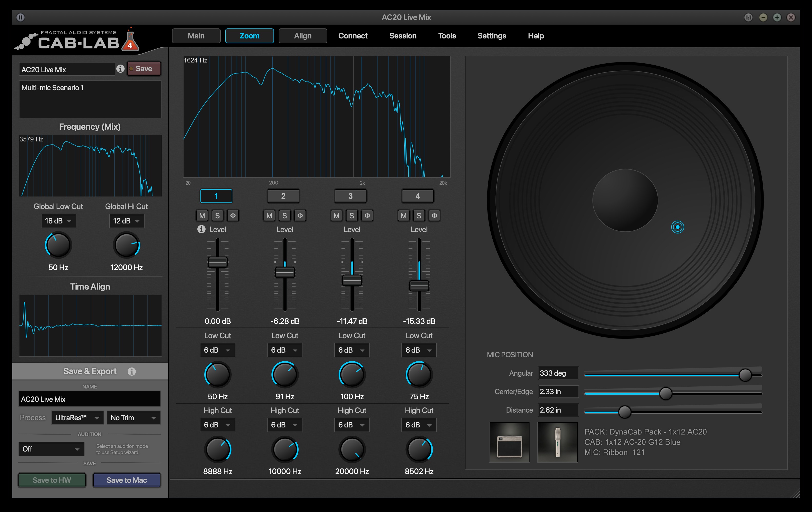Adjust the Global Low Cut knob
Image resolution: width=812 pixels, height=512 pixels.
click(x=58, y=245)
